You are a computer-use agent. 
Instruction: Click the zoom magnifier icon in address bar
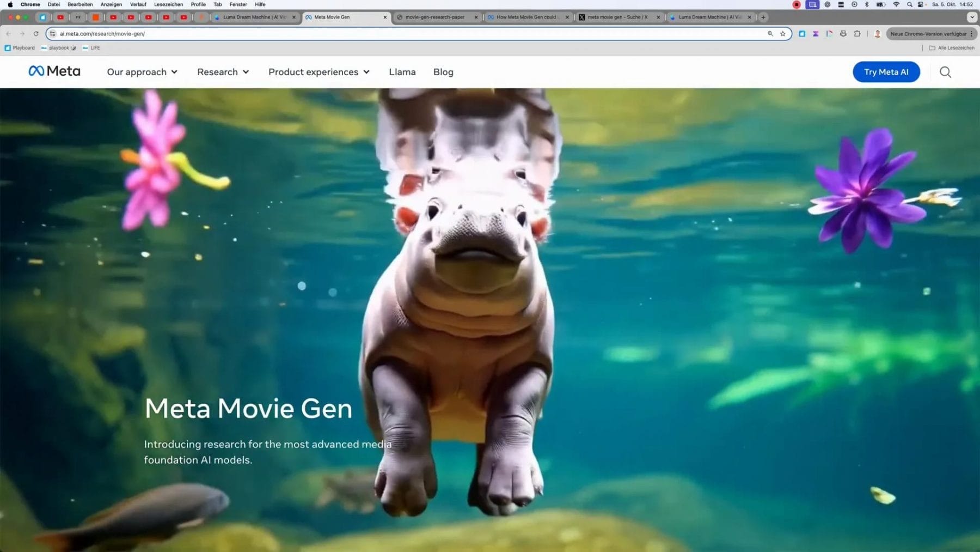(x=770, y=34)
